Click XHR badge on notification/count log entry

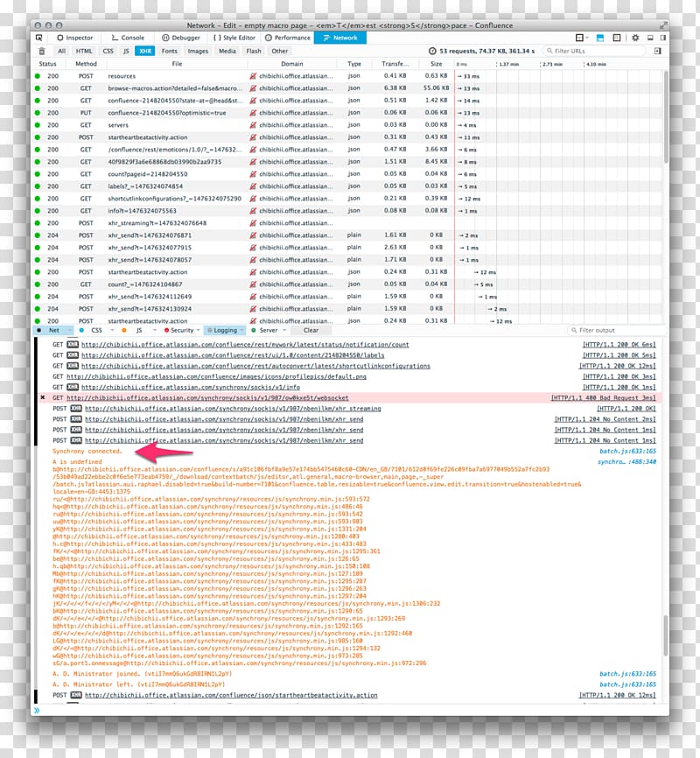coord(73,345)
